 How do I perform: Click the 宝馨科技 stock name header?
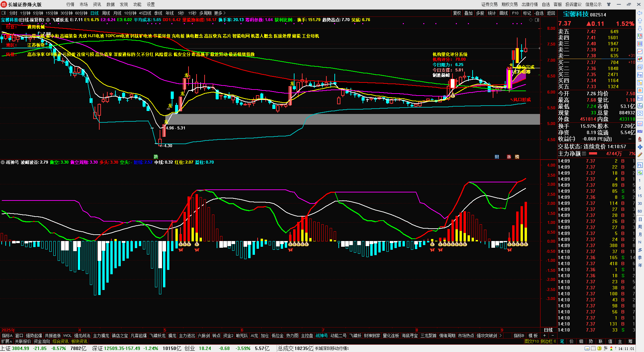coord(576,14)
